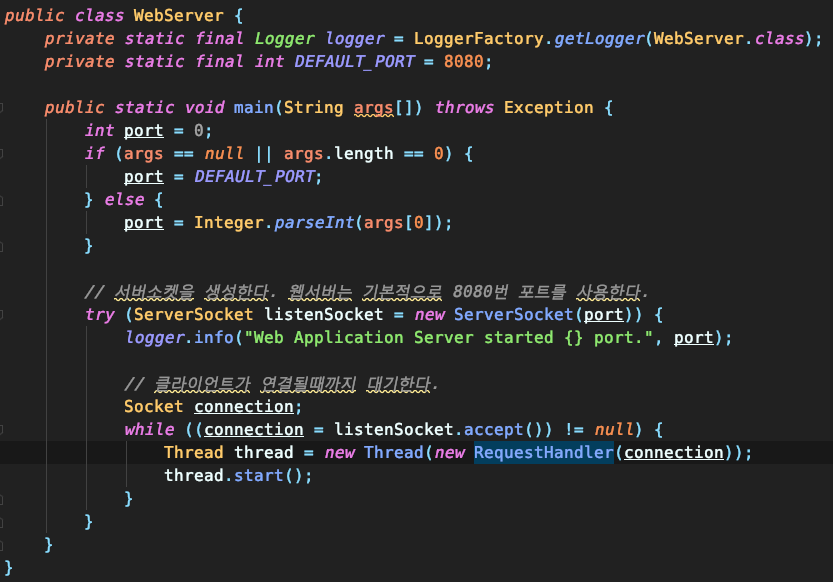
Task: Click the "Web Application Server started" string literal
Action: 448,338
